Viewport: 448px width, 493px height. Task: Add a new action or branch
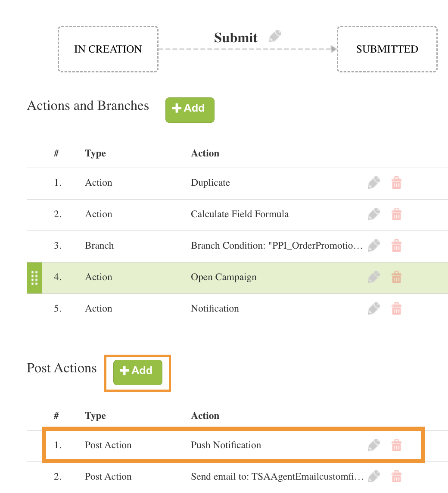click(x=190, y=110)
